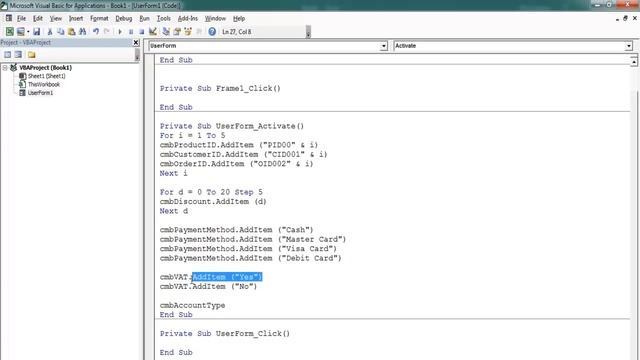This screenshot has width=640, height=360.
Task: Click View Object icon in Project panel
Action: (18, 55)
